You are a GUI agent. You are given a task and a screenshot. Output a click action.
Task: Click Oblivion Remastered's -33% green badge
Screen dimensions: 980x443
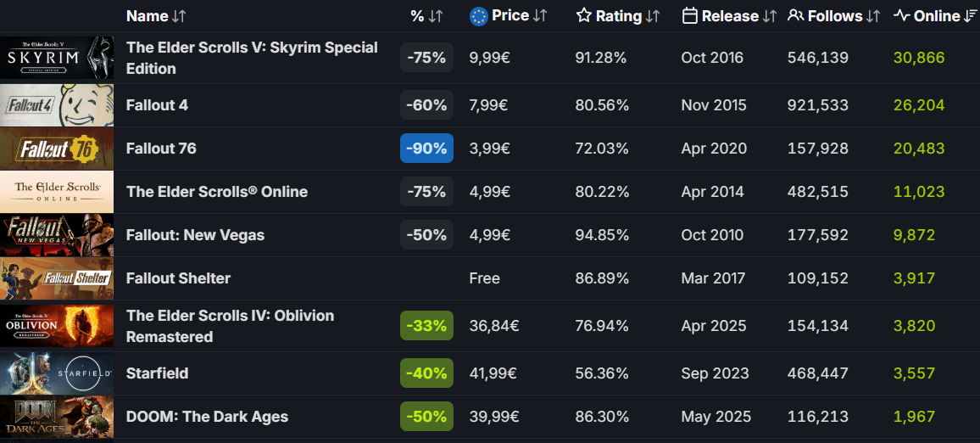426,326
